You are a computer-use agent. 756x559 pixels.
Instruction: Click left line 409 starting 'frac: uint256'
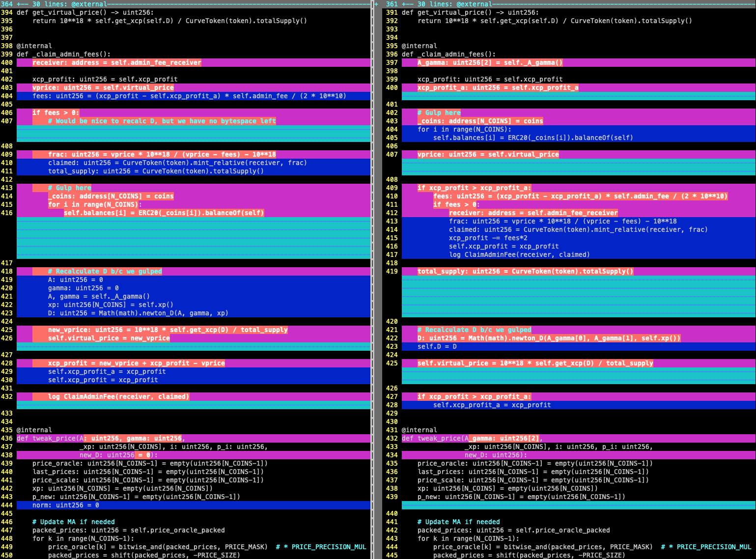[x=162, y=154]
